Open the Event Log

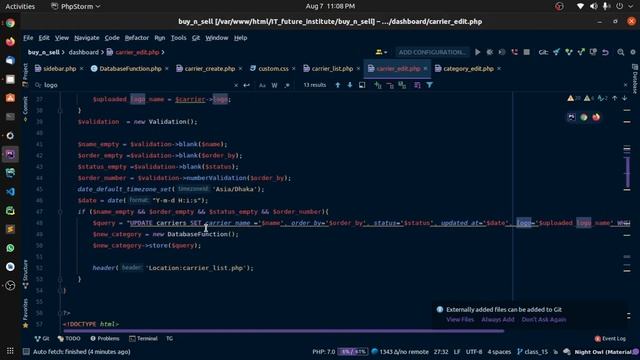tap(610, 338)
